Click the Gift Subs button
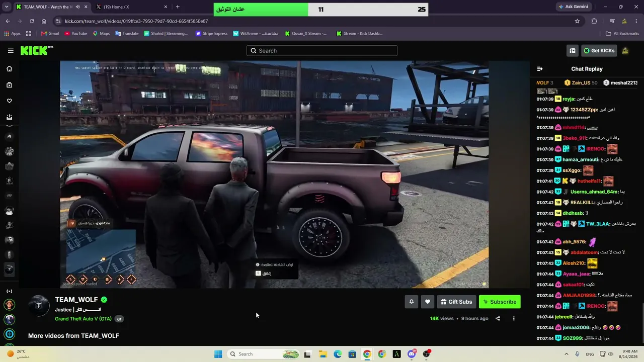 [x=457, y=302]
